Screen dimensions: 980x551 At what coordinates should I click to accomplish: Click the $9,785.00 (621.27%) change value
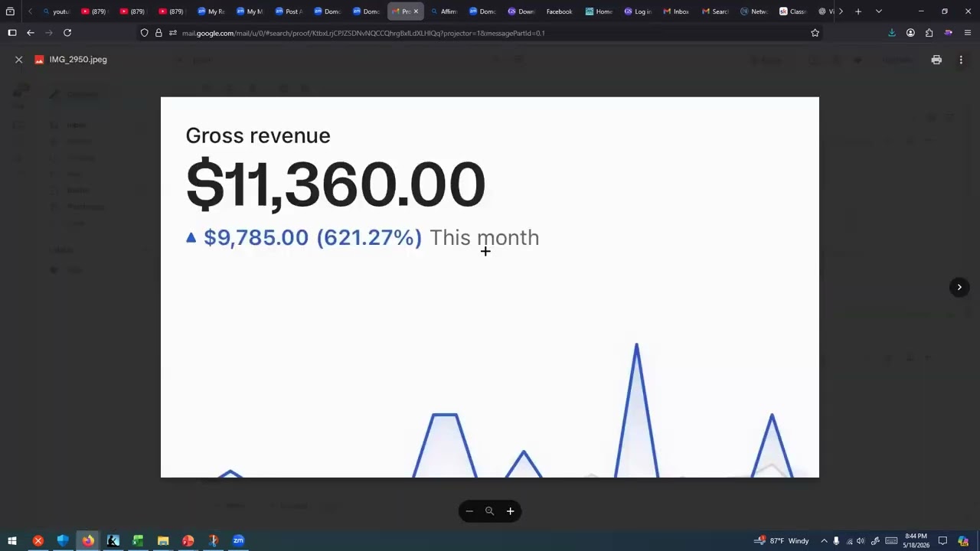click(x=312, y=237)
